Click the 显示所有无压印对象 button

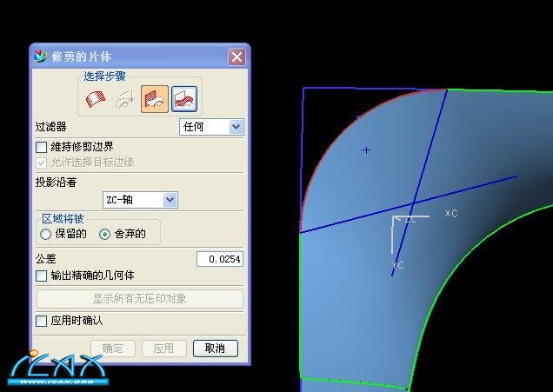pos(140,299)
